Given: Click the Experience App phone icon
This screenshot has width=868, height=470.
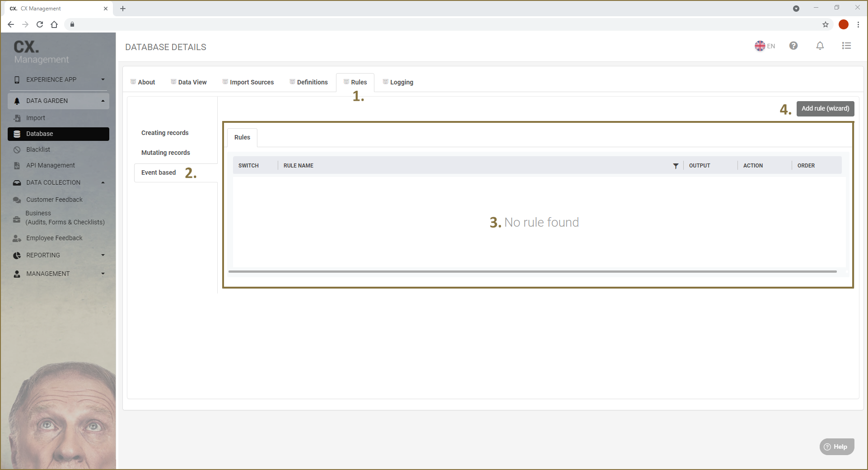Looking at the screenshot, I should [x=17, y=79].
